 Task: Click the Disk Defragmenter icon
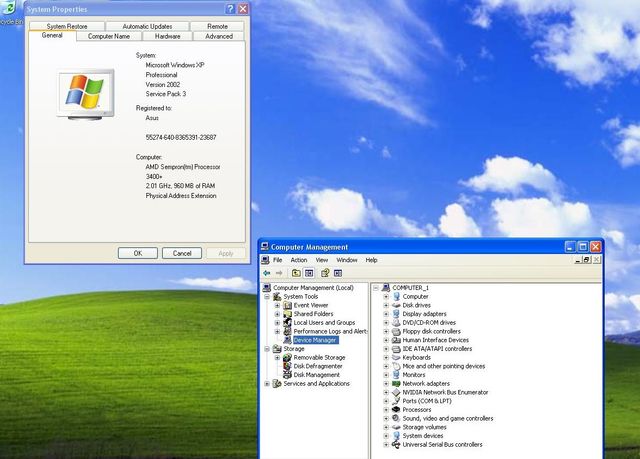point(287,366)
